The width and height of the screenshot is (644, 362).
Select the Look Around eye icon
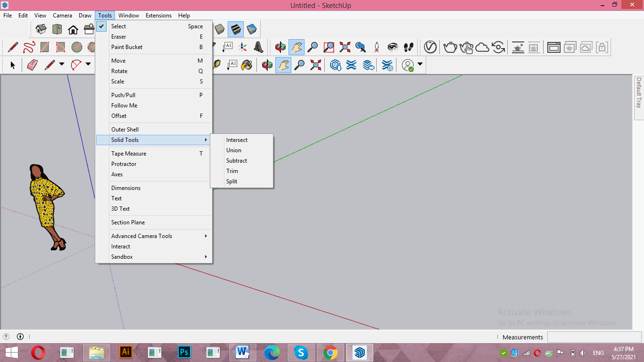[393, 47]
